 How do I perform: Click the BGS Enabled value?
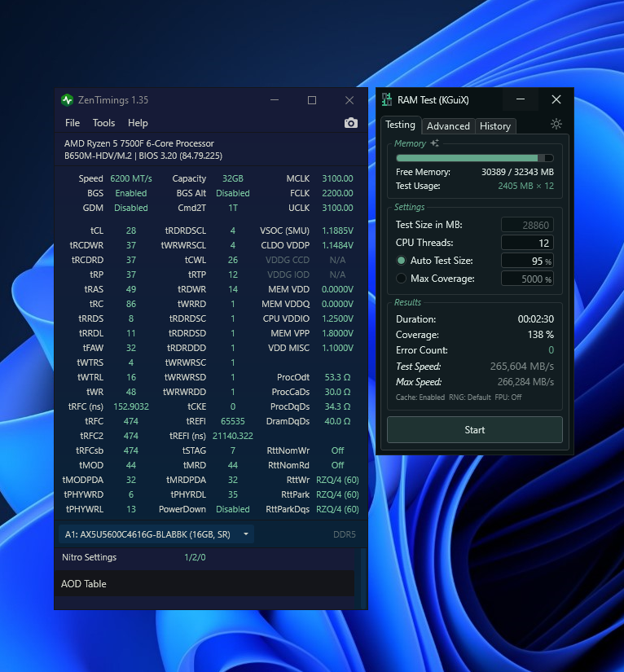pos(131,193)
